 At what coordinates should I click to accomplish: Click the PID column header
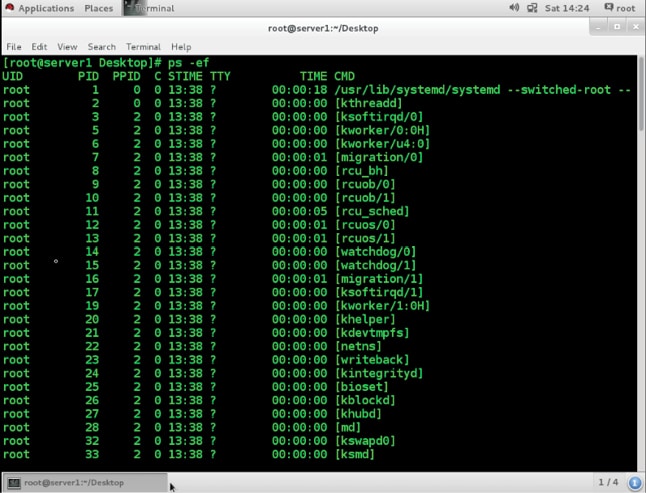[x=89, y=77]
